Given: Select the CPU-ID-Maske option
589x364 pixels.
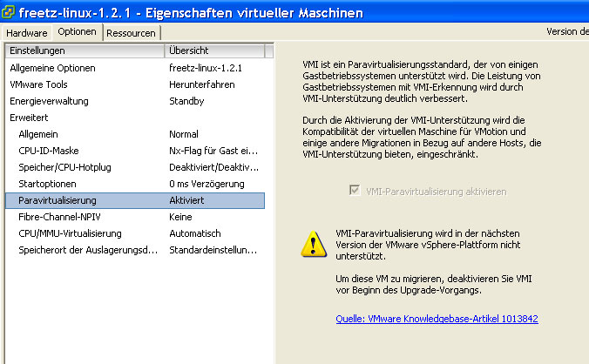Looking at the screenshot, I should (49, 151).
